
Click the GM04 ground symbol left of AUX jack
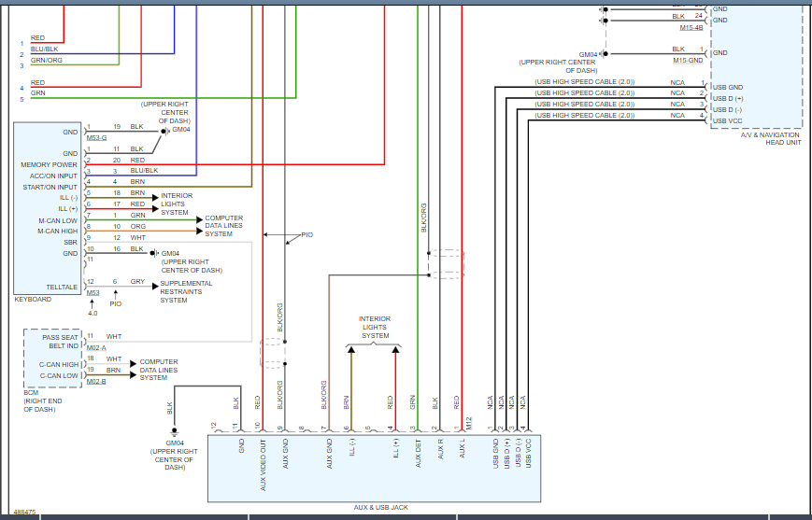click(175, 431)
